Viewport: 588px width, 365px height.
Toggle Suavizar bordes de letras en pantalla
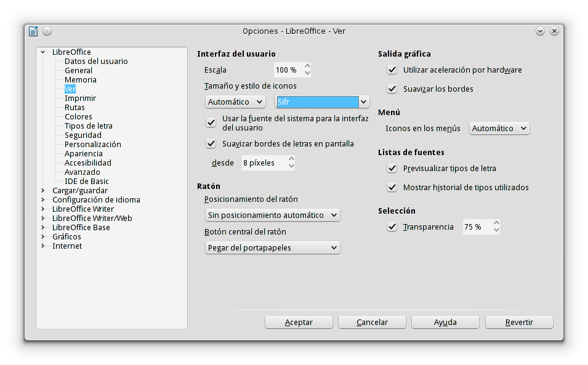pos(211,144)
